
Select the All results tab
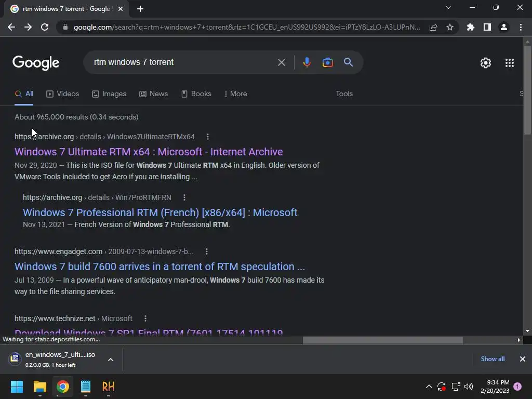pos(24,94)
